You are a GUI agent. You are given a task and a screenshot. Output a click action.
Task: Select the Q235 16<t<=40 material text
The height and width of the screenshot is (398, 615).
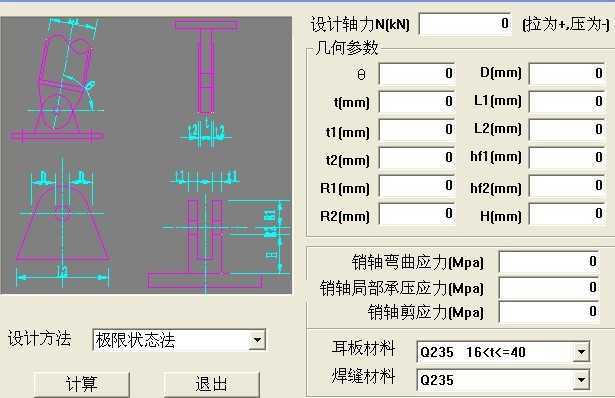pyautogui.click(x=473, y=352)
